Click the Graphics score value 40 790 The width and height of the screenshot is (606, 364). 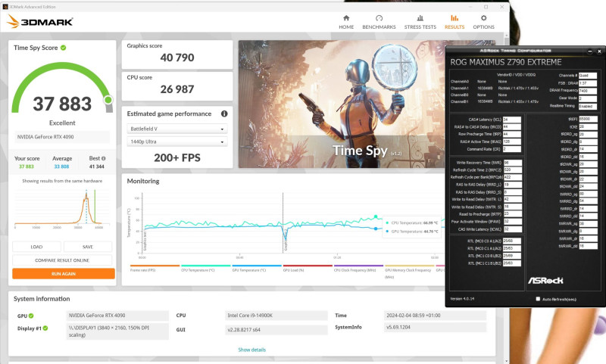pyautogui.click(x=177, y=58)
